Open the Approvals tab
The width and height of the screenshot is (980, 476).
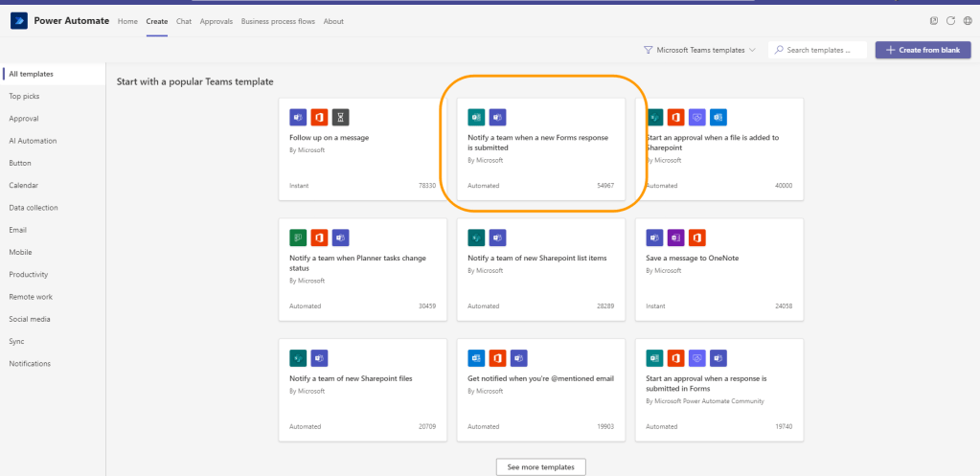click(217, 21)
